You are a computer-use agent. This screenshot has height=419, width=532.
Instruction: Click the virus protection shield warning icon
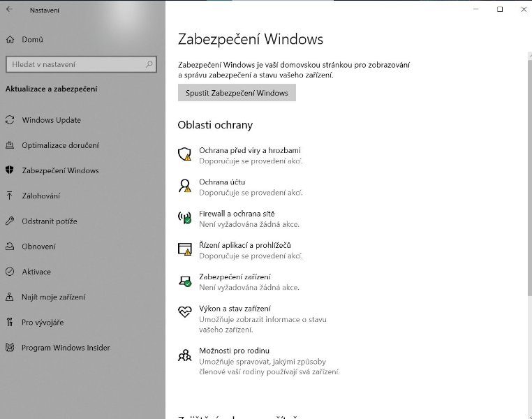185,154
